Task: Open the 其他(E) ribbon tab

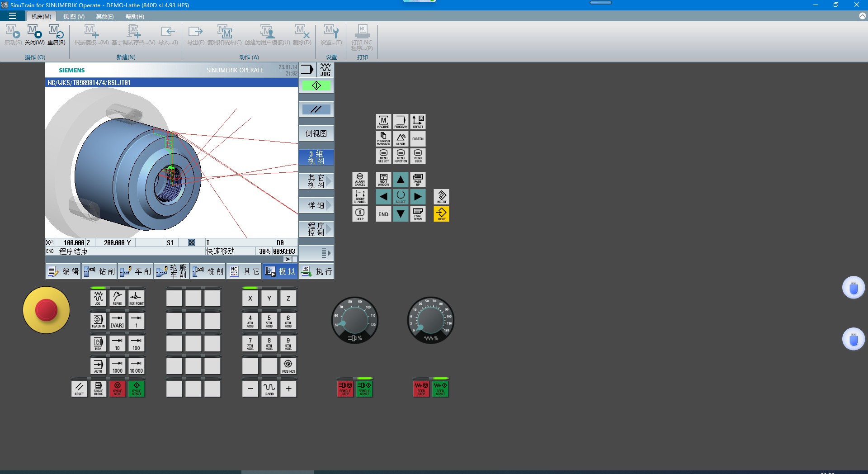Action: (x=105, y=16)
